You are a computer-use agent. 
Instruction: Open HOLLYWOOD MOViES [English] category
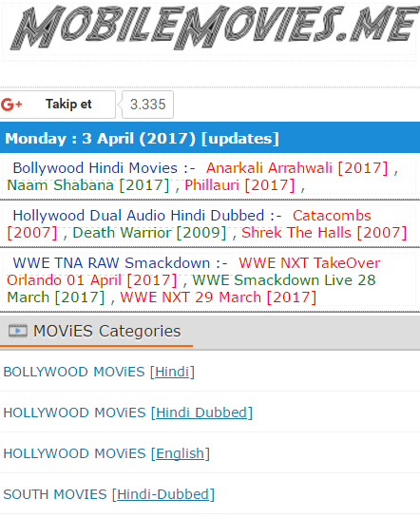[106, 454]
